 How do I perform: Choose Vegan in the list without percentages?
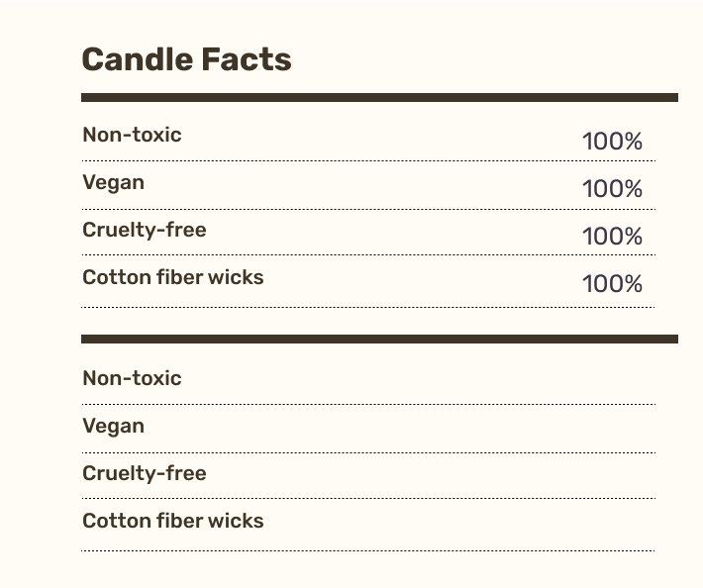[114, 427]
